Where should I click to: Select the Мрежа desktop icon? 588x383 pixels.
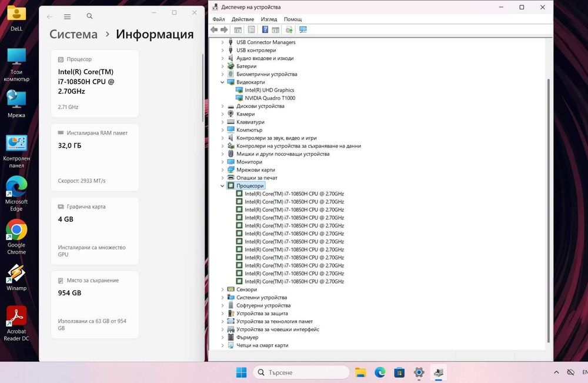[x=16, y=104]
